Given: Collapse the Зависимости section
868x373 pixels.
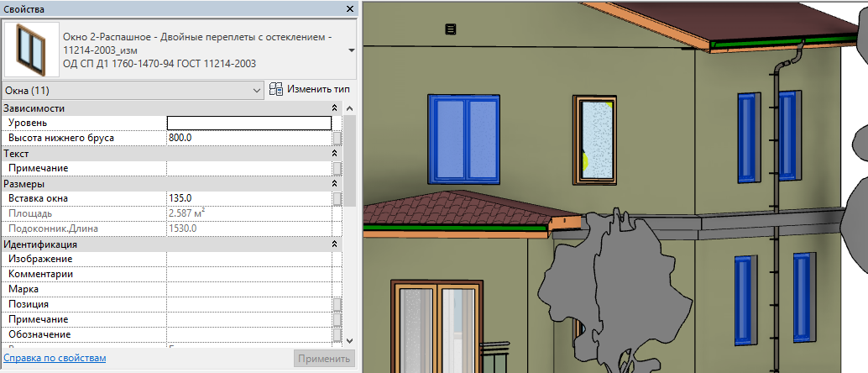Looking at the screenshot, I should [334, 108].
